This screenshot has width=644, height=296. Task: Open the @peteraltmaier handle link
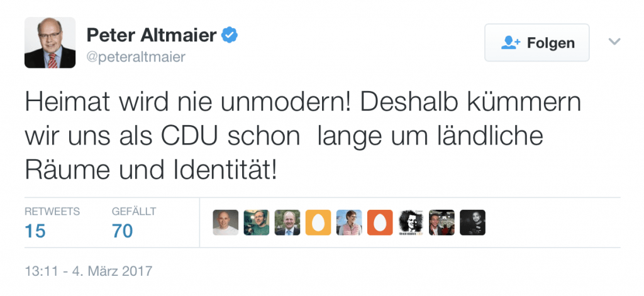[135, 57]
